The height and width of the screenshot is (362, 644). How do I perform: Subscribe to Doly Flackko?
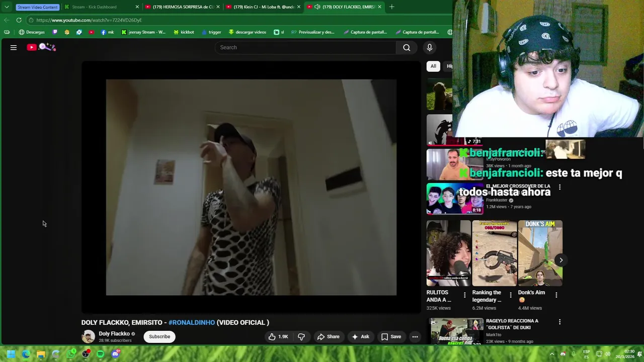coord(159,337)
